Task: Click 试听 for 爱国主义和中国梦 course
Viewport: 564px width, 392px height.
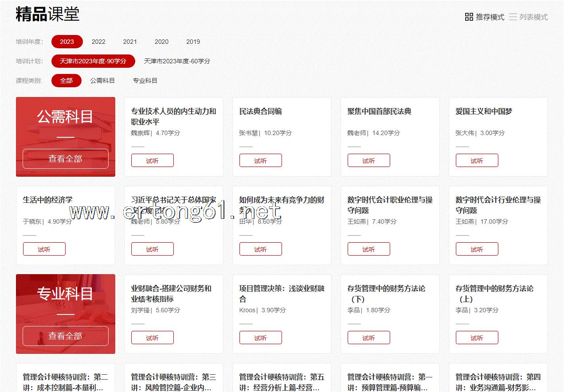Action: pyautogui.click(x=477, y=161)
